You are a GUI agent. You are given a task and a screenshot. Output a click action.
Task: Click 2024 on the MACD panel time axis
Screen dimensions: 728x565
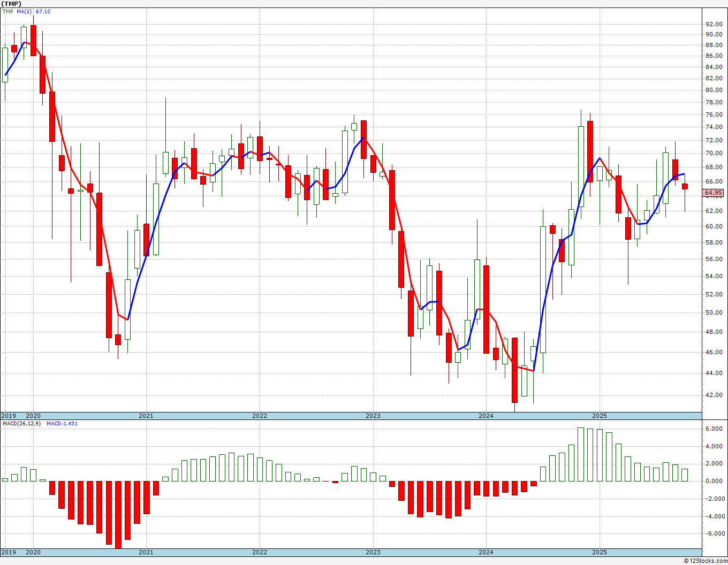point(486,552)
